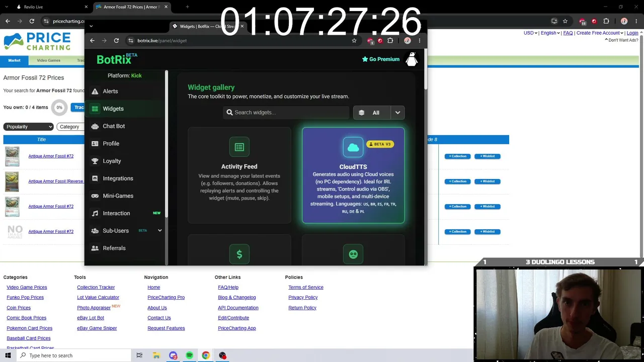Click the penguin profile avatar in BotRix
The image size is (644, 362).
tap(412, 59)
